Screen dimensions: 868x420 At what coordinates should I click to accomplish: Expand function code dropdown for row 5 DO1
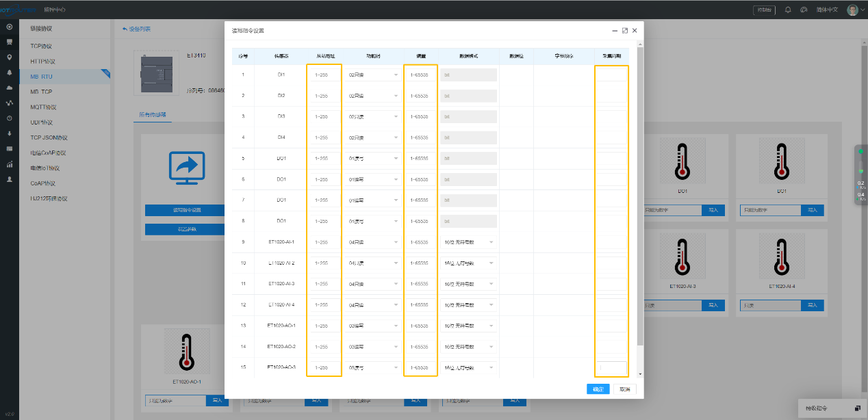(374, 159)
